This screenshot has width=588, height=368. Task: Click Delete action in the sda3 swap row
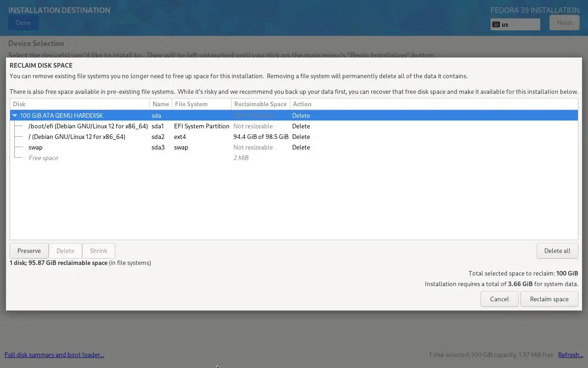[x=301, y=147]
